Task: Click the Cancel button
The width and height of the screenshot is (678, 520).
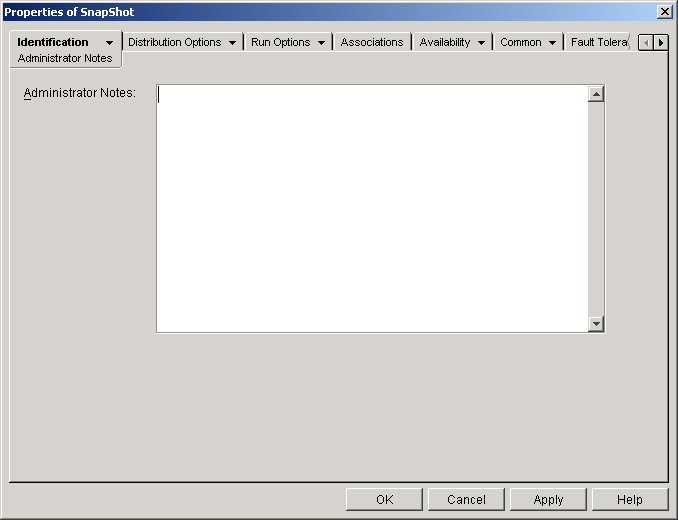Action: coord(466,500)
